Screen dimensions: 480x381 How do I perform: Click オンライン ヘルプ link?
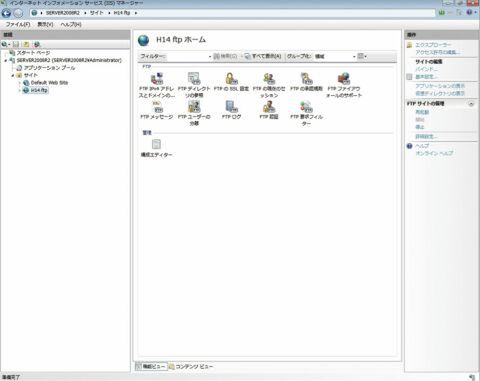pyautogui.click(x=434, y=153)
